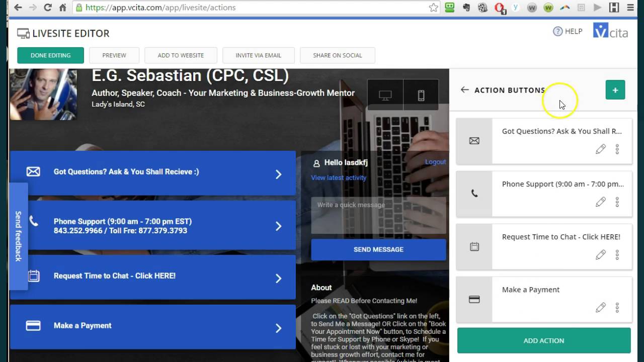Open View latest activity link

pos(339,177)
